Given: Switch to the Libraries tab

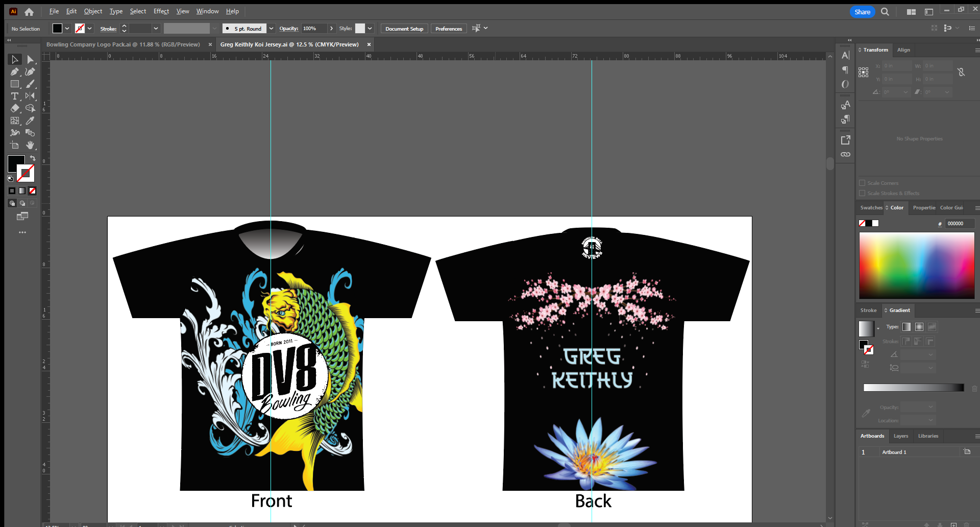Looking at the screenshot, I should [x=928, y=436].
